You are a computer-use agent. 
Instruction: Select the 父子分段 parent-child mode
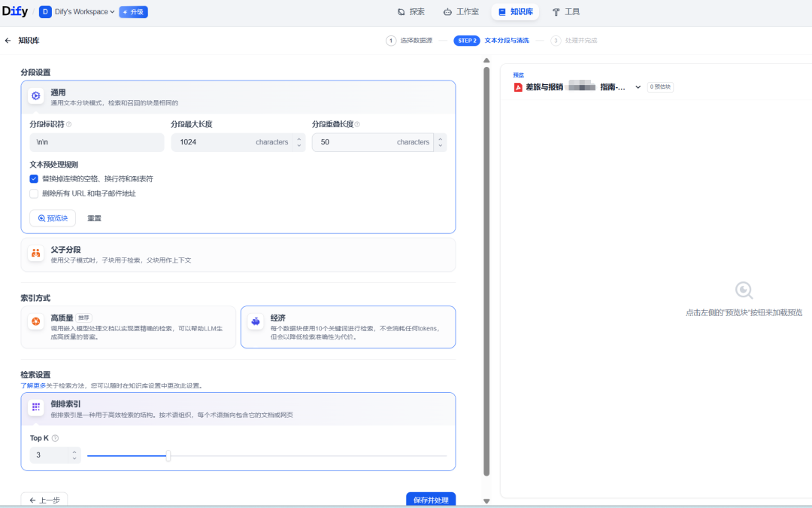point(238,254)
